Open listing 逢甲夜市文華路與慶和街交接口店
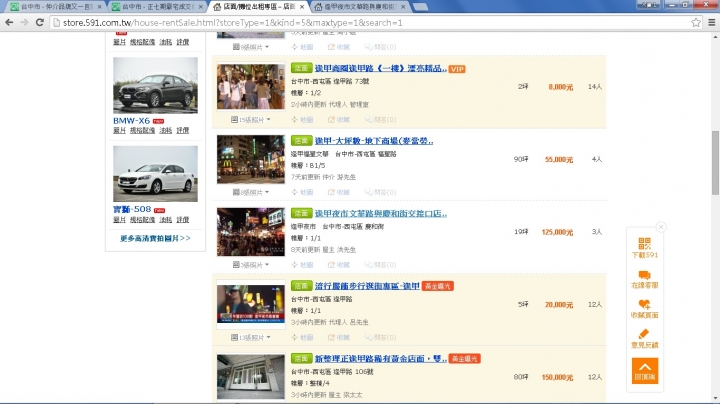The image size is (720, 404). [x=381, y=213]
